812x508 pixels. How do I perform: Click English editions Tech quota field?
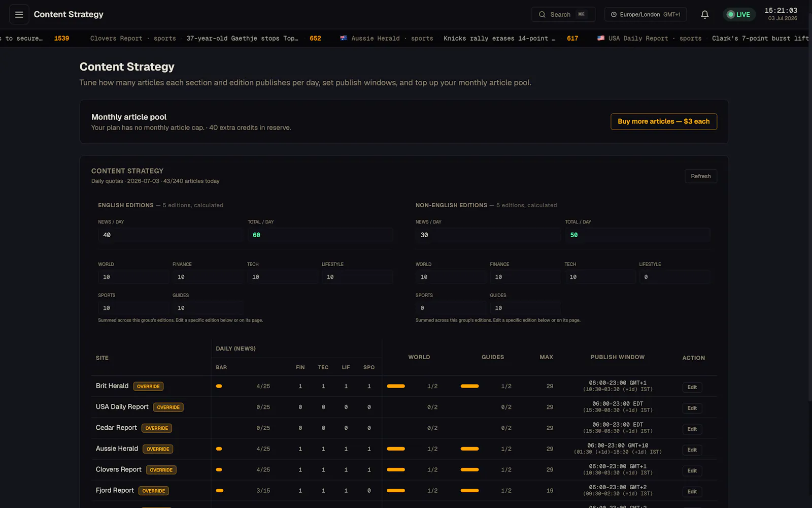coord(283,277)
